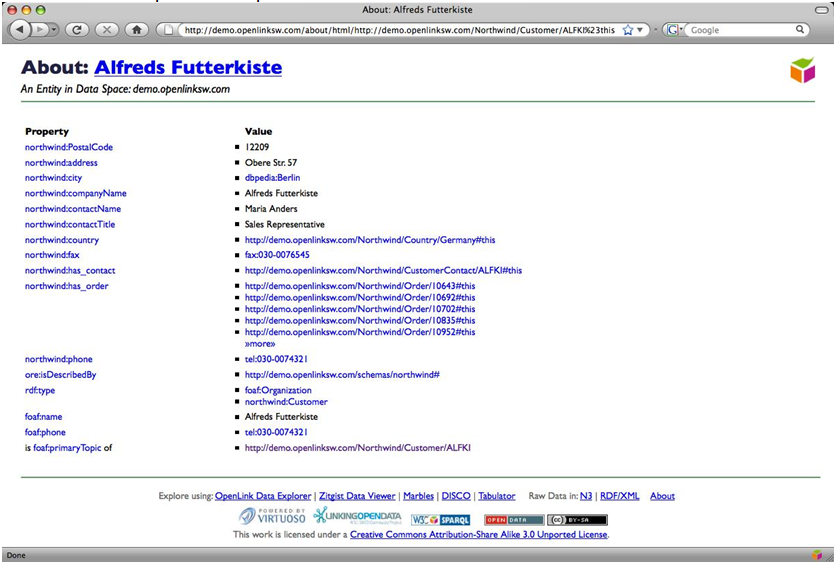
Task: Open Order/10952#this link
Action: click(360, 332)
